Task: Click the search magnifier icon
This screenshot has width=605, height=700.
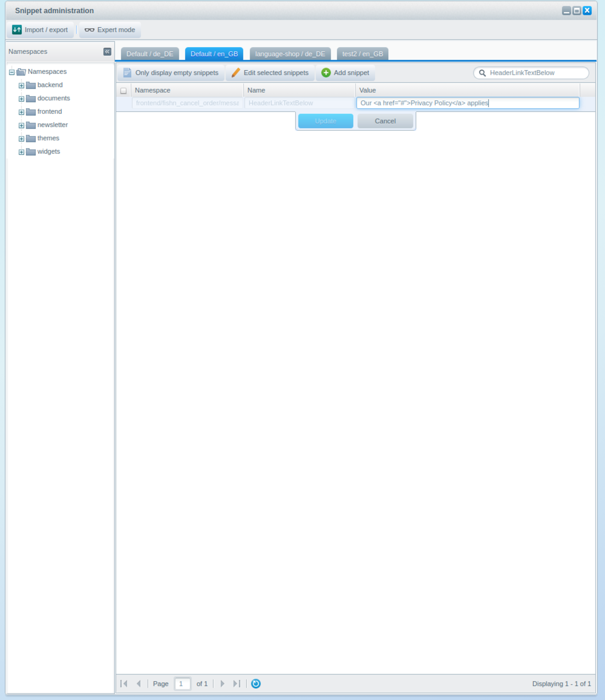Action: [482, 73]
